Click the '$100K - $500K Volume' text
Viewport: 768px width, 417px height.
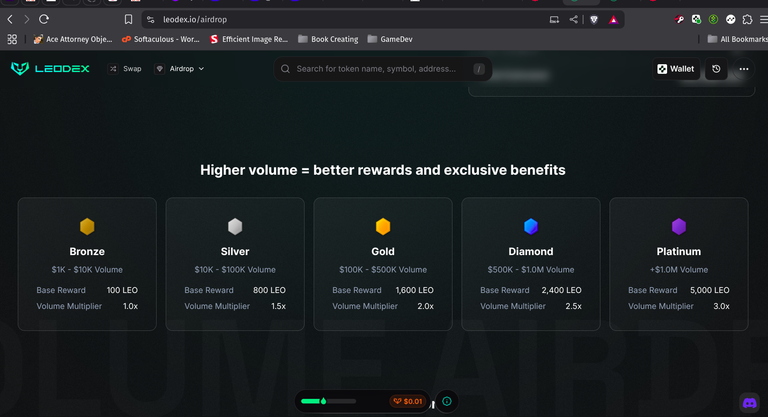click(x=383, y=270)
